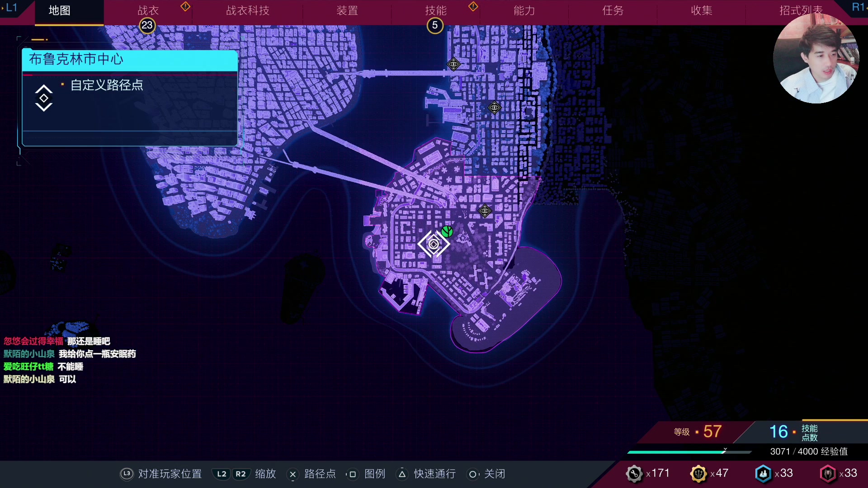The image size is (868, 488).
Task: Click the streamer webcam thumbnail
Action: pyautogui.click(x=816, y=59)
